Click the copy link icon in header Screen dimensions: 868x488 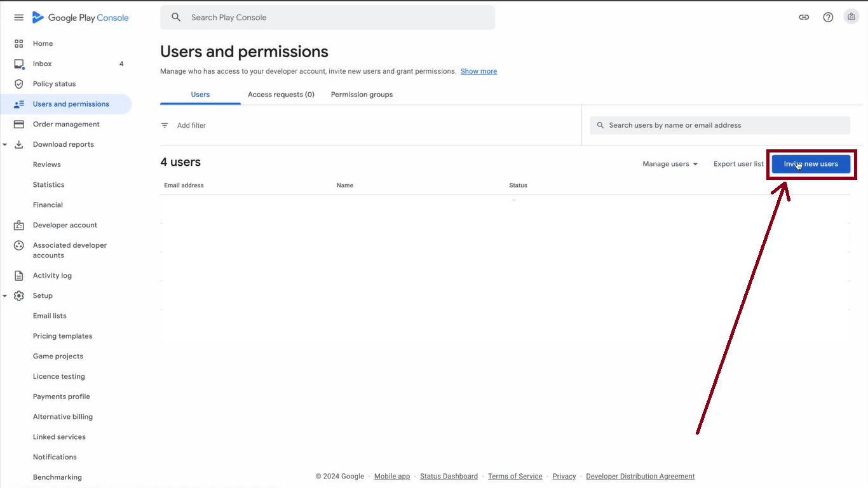click(804, 18)
